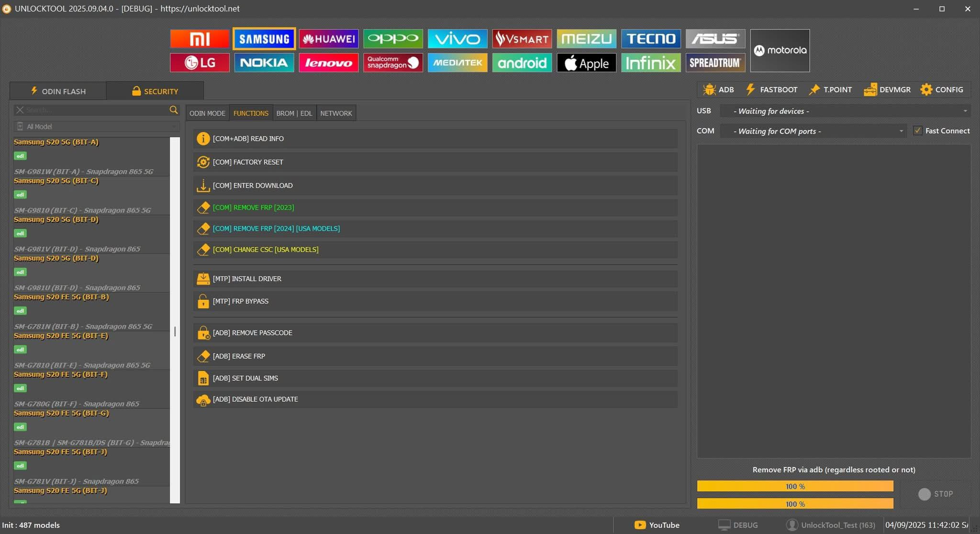Run [COM] REMOVE FRP [2023]
Viewport: 980px width, 534px height.
coord(253,207)
